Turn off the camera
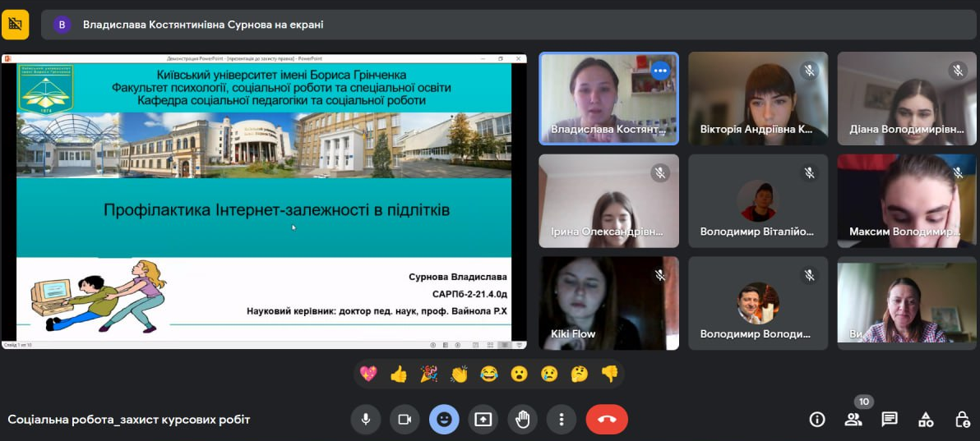Viewport: 980px width, 441px height. pos(404,420)
